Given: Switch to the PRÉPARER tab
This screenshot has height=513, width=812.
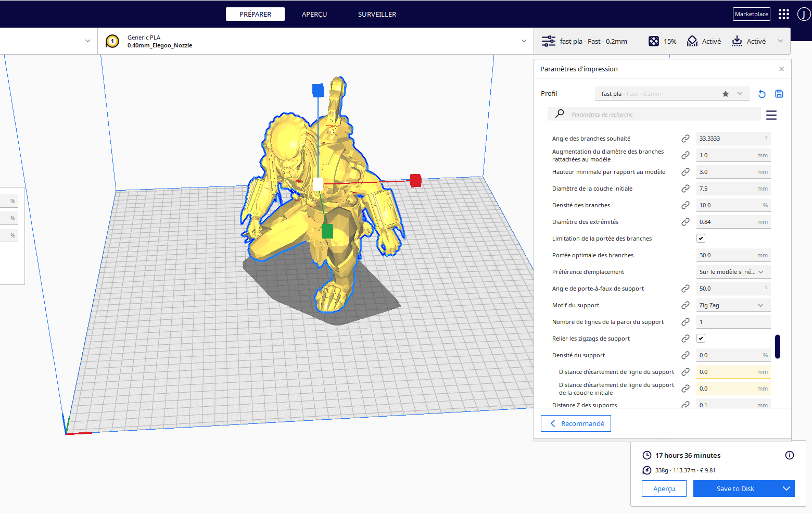Looking at the screenshot, I should [x=255, y=14].
